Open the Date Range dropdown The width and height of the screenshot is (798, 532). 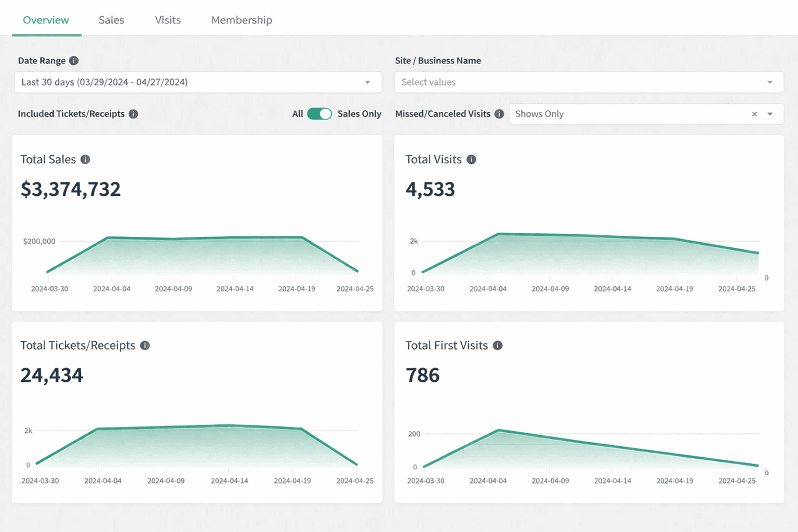198,82
